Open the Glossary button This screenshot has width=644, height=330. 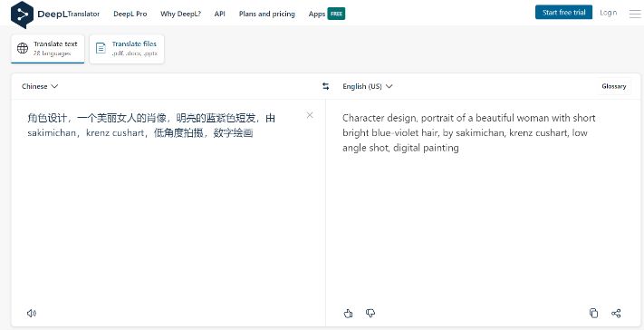[613, 86]
